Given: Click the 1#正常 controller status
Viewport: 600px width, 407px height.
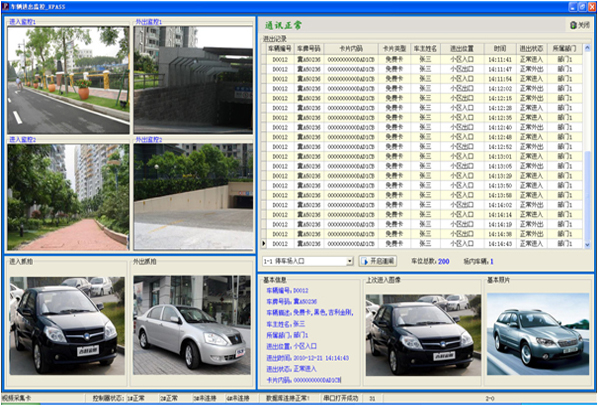Looking at the screenshot, I should pos(136,399).
